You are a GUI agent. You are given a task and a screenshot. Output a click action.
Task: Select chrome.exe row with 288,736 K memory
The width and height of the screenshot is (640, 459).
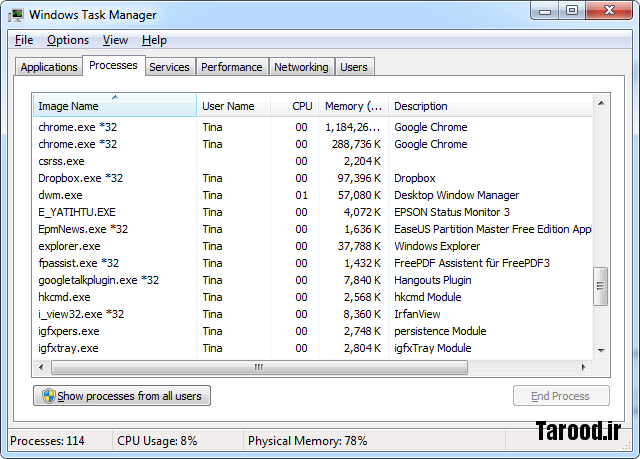pyautogui.click(x=313, y=144)
